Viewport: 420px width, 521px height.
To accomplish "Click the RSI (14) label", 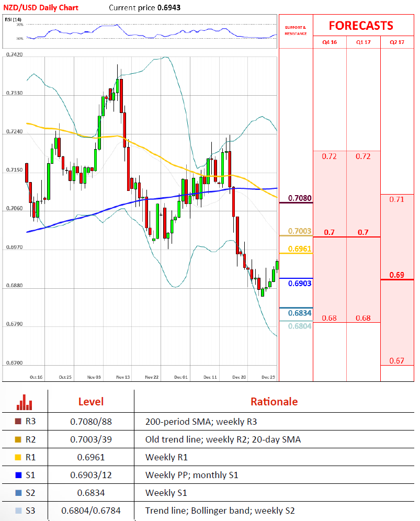I will tap(13, 19).
